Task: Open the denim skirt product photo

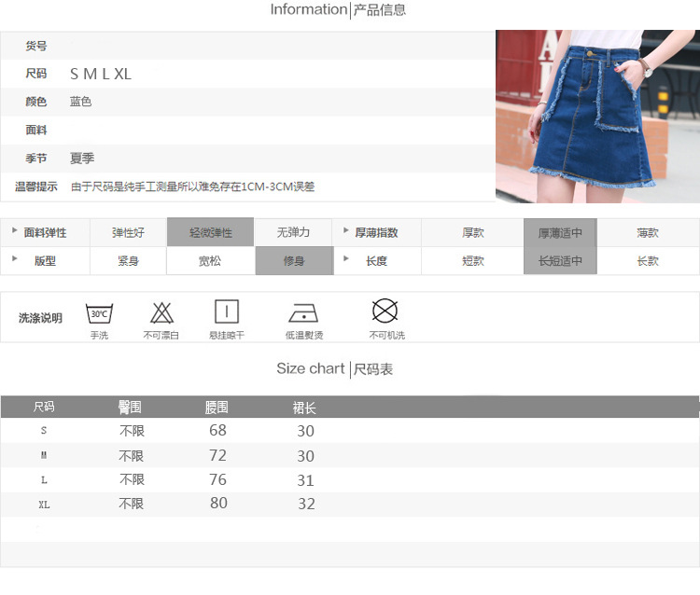Action: coord(597,117)
